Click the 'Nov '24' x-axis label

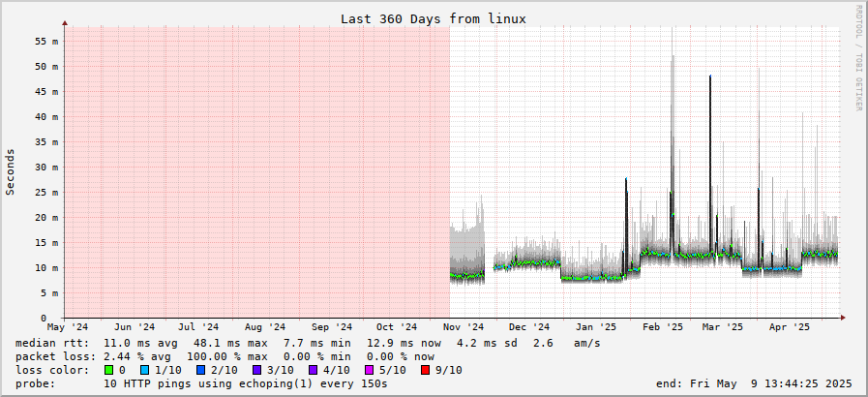click(464, 327)
